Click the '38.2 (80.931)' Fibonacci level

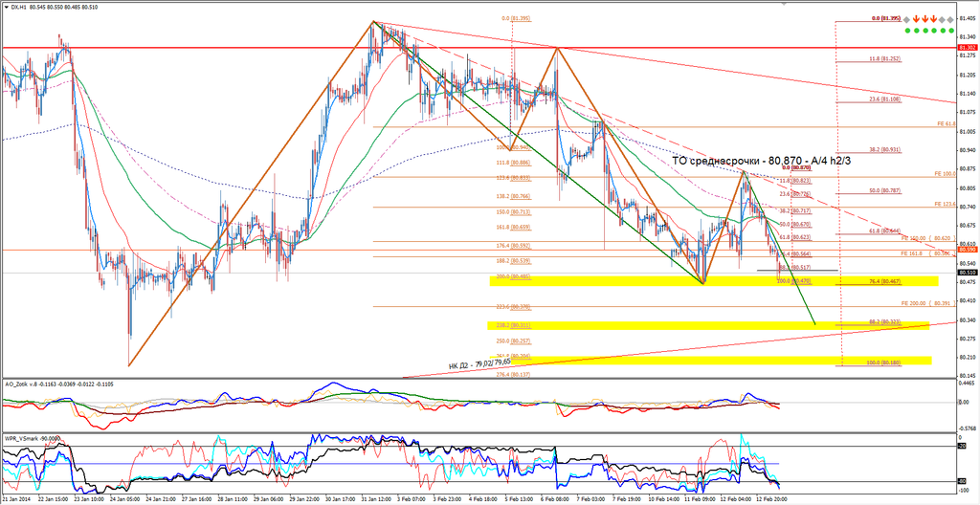(885, 150)
